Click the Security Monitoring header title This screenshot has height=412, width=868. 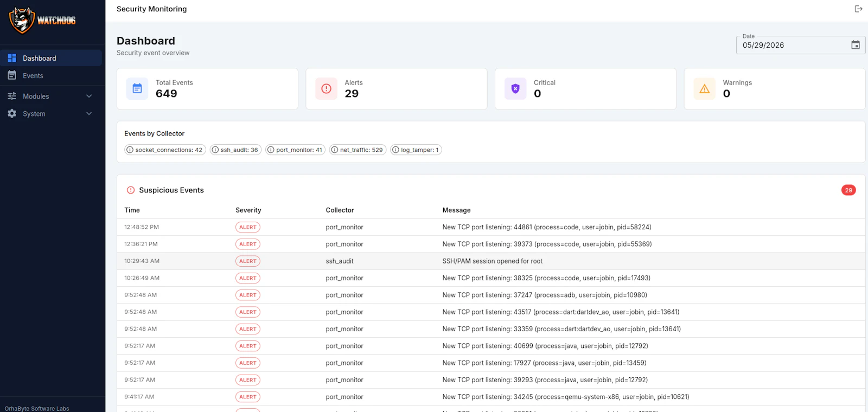pos(152,9)
